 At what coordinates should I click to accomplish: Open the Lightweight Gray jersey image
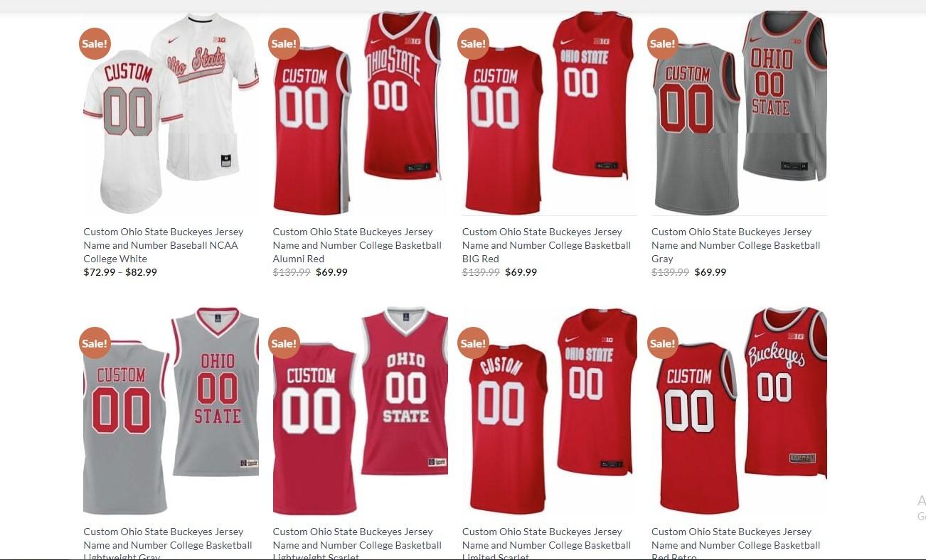(171, 411)
